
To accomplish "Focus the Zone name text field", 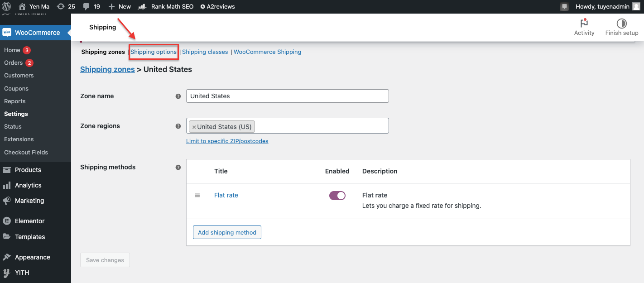I will click(288, 96).
